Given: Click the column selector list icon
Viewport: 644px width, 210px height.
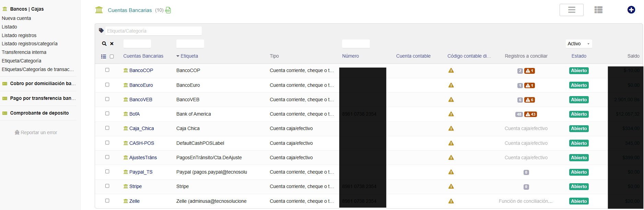Looking at the screenshot, I should 104,56.
